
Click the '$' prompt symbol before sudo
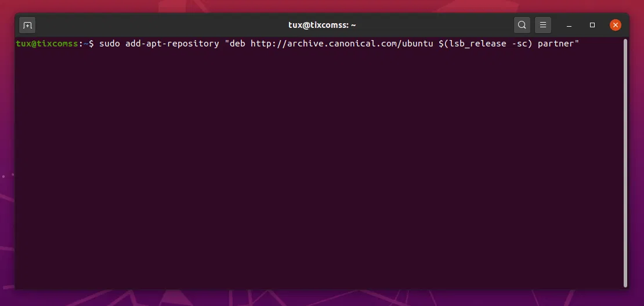pyautogui.click(x=91, y=44)
